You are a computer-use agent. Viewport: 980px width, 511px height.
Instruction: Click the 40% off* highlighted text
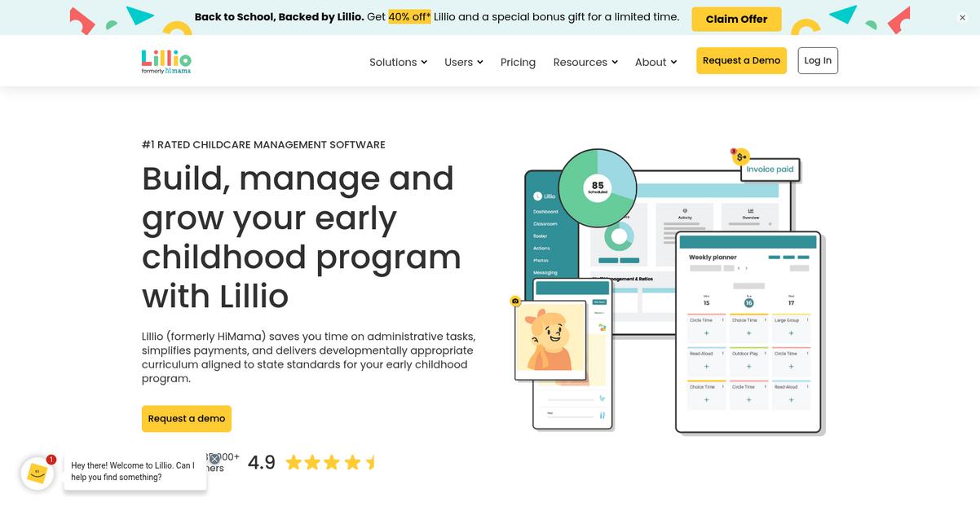pos(409,16)
